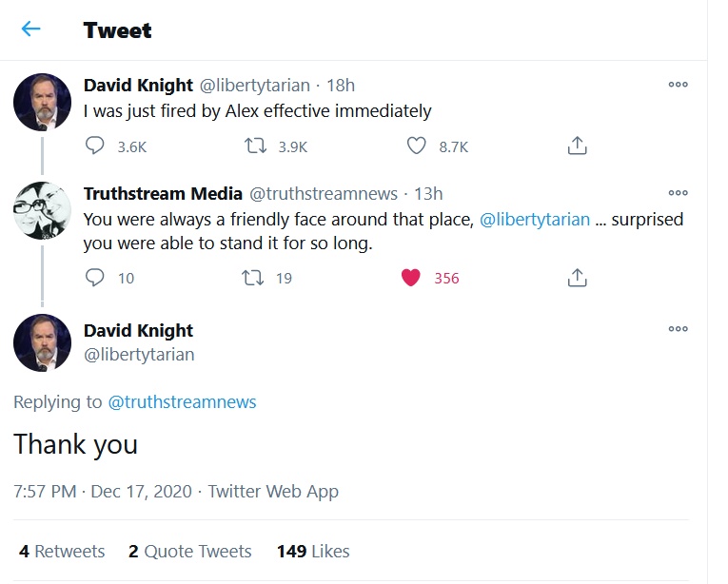Open more options for the 18h tweet
The image size is (728, 584).
coord(678,85)
